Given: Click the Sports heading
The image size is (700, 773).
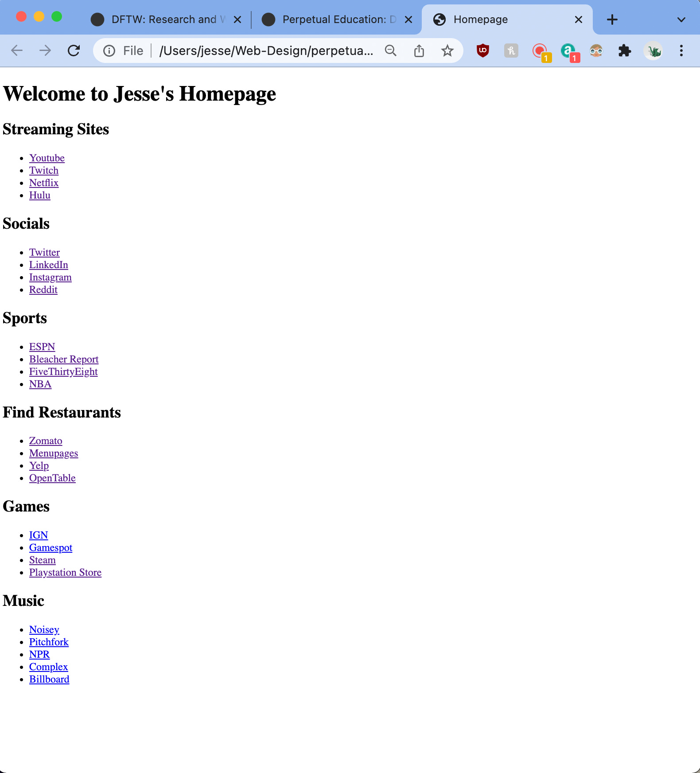Looking at the screenshot, I should point(25,318).
